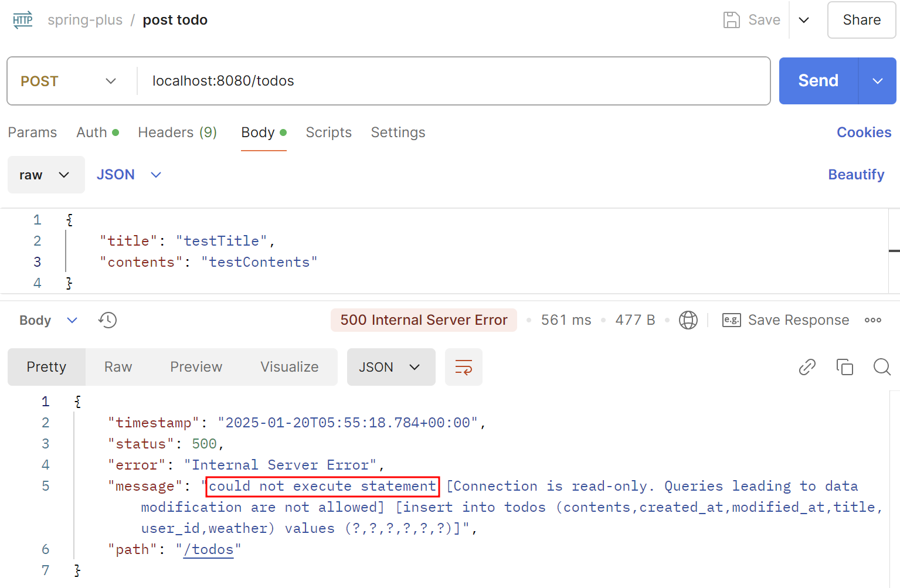Click the HTTP request type icon
The image size is (900, 588).
(23, 20)
